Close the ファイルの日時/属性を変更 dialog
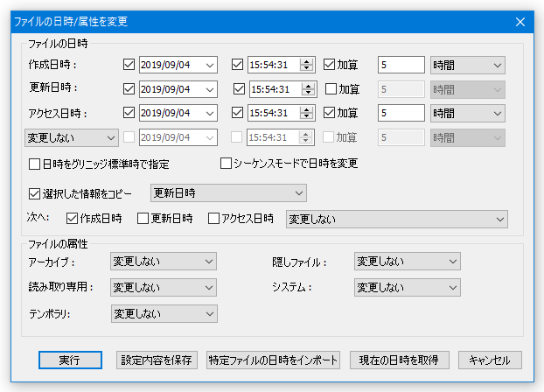 [520, 22]
